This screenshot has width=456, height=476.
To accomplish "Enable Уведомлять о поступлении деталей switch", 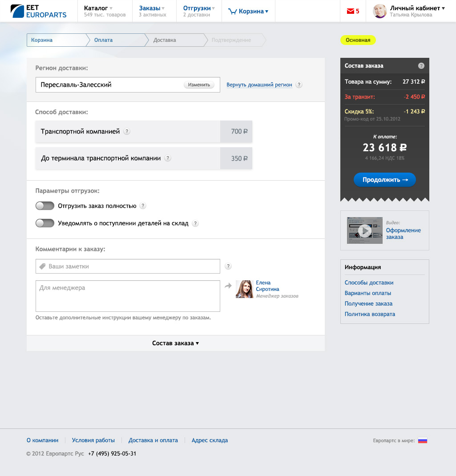I will click(45, 223).
